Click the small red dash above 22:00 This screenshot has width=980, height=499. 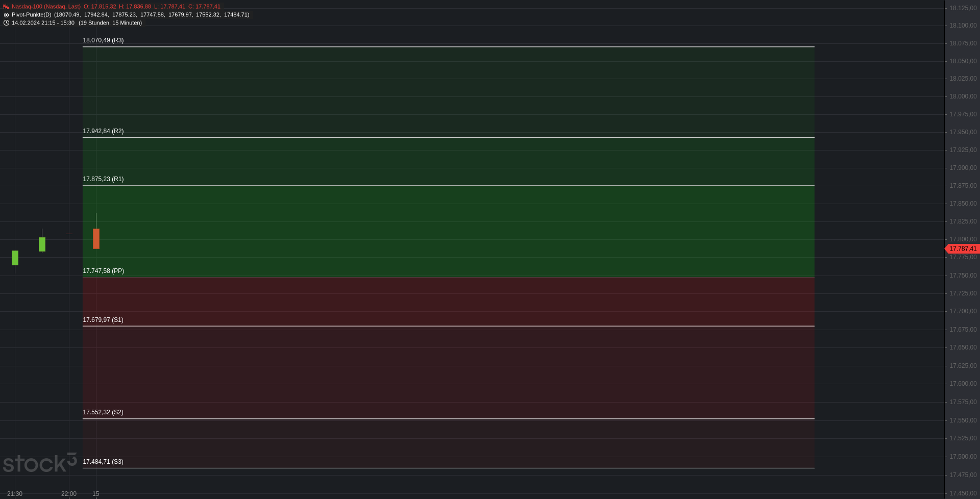click(x=69, y=234)
